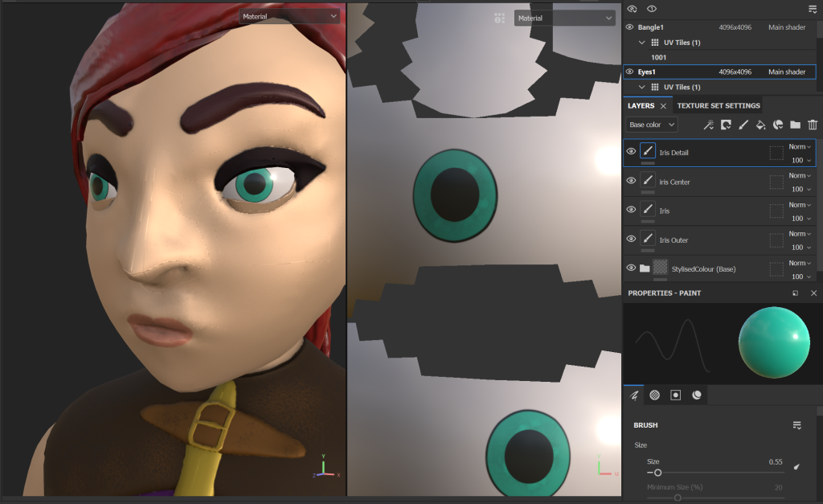Viewport: 823px width, 504px height.
Task: Switch to the Texture Set Settings tab
Action: (719, 105)
